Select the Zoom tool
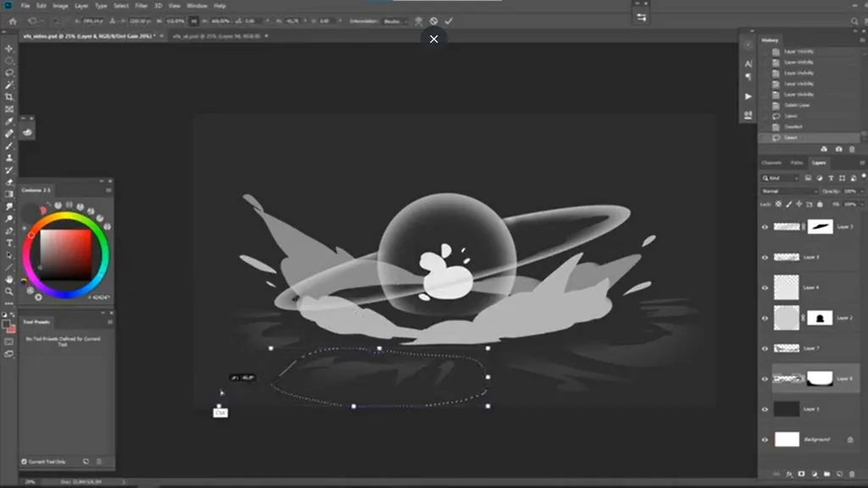 pos(8,291)
